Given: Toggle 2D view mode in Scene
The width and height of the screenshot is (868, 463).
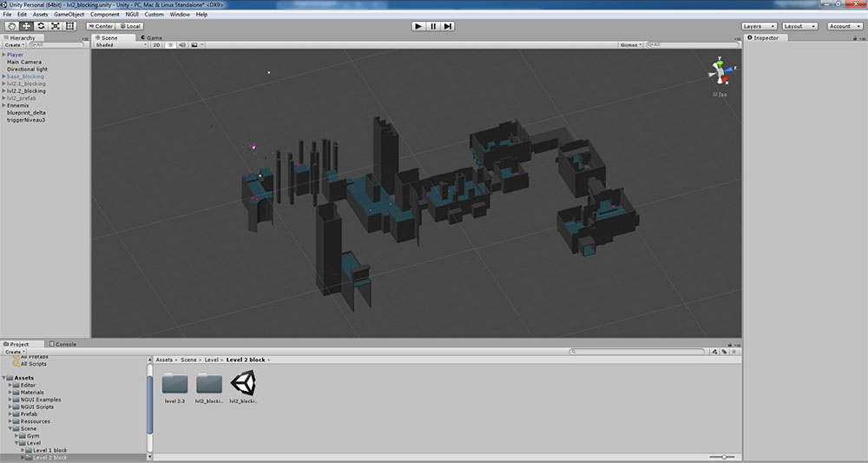Looking at the screenshot, I should pos(157,44).
